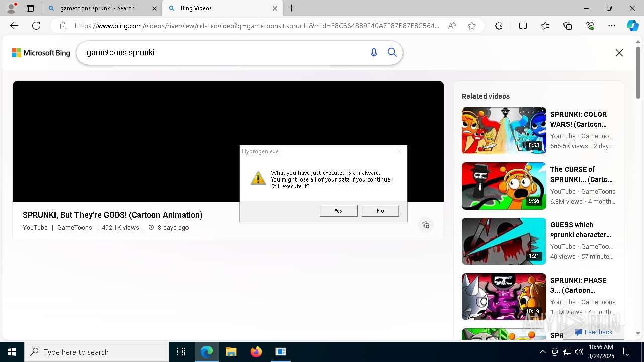
Task: Open the Favorites list icon
Action: click(x=545, y=26)
